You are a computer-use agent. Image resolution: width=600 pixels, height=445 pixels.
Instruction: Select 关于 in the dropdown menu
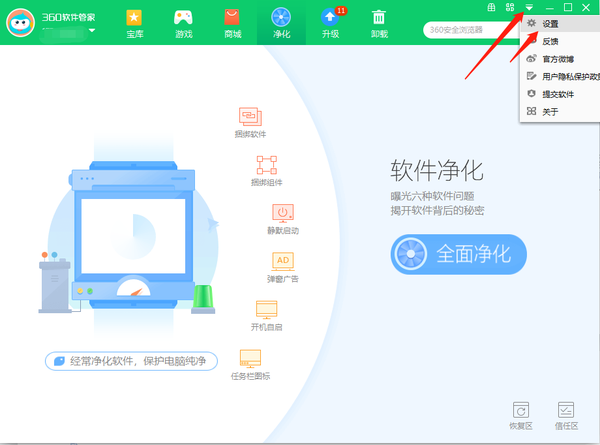[x=559, y=112]
